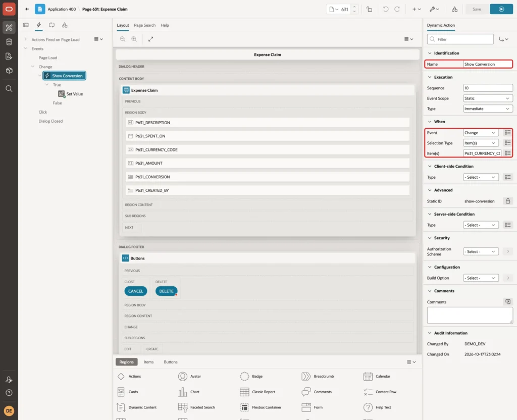517x420 pixels.
Task: Open the Utilities wrench menu
Action: coord(434,9)
